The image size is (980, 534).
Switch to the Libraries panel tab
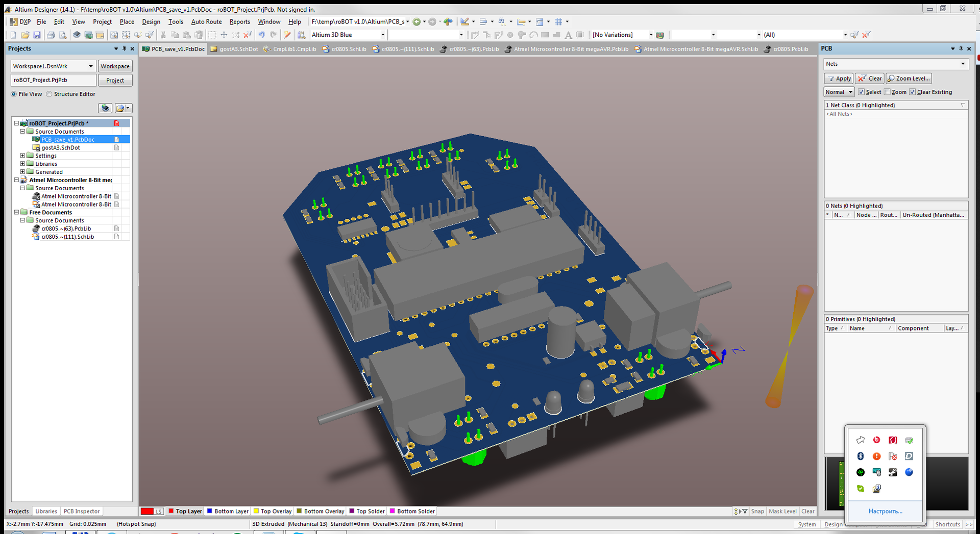[x=46, y=511]
